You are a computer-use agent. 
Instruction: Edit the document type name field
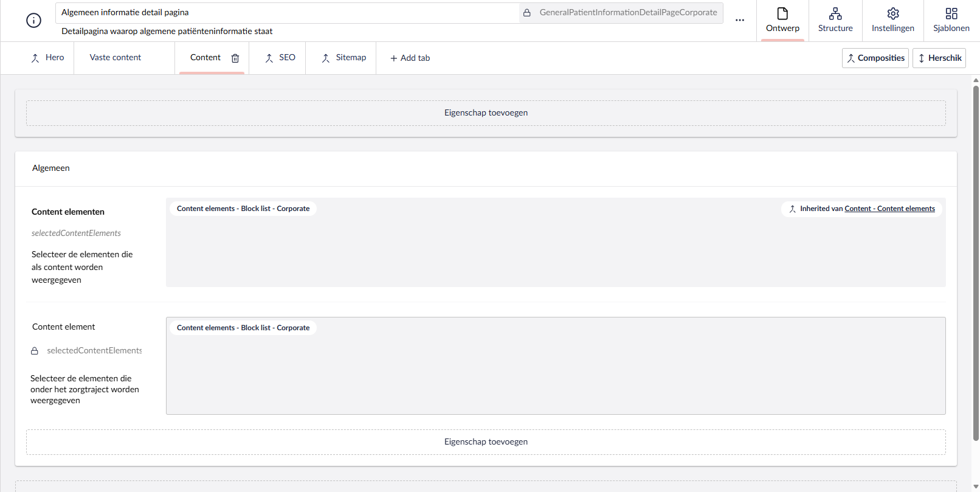click(x=286, y=13)
